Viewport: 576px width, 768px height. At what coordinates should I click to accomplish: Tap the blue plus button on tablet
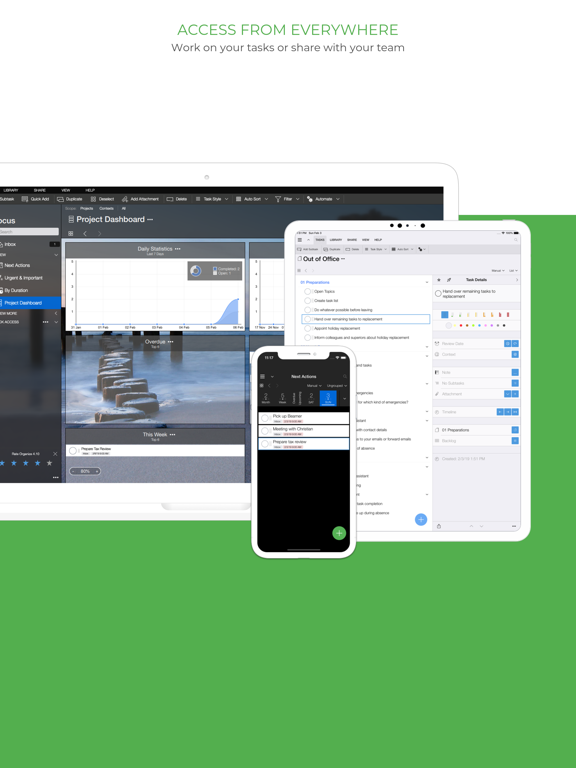[x=421, y=520]
